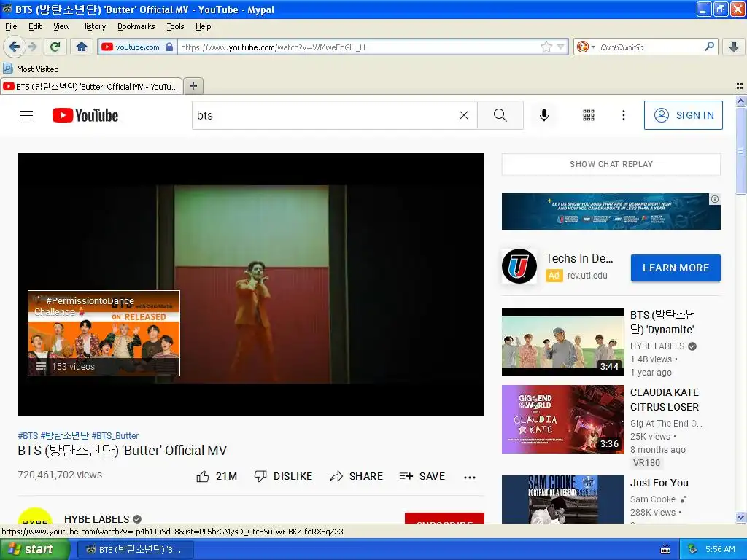This screenshot has width=747, height=560.
Task: Open the YouTube hamburger guide menu
Action: coord(26,115)
